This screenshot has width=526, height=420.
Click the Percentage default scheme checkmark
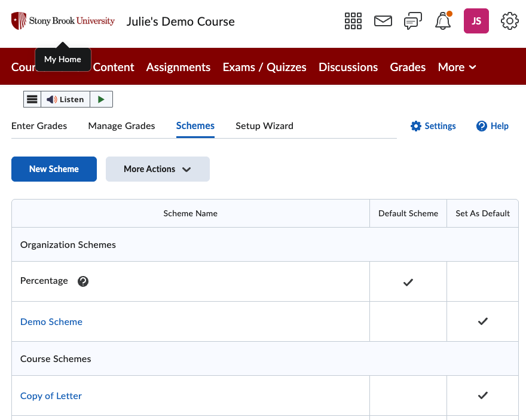tap(408, 282)
